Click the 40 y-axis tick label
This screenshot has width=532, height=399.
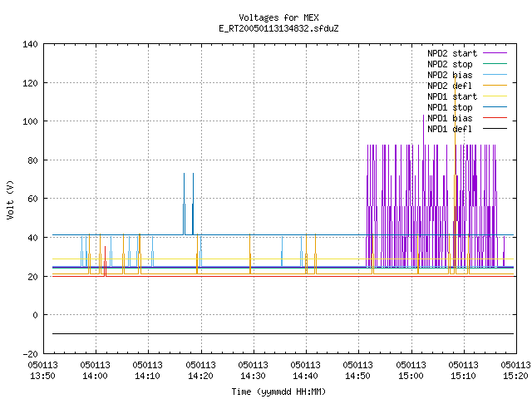point(32,238)
